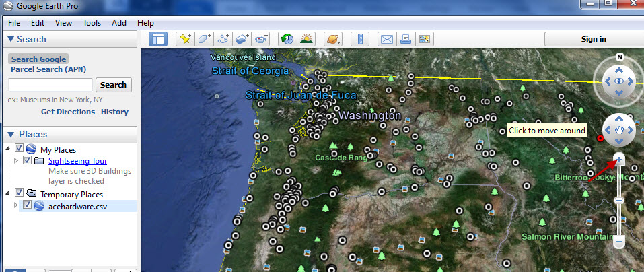This screenshot has width=644, height=272.
Task: Click the Strait of Georgia map label
Action: tap(250, 71)
